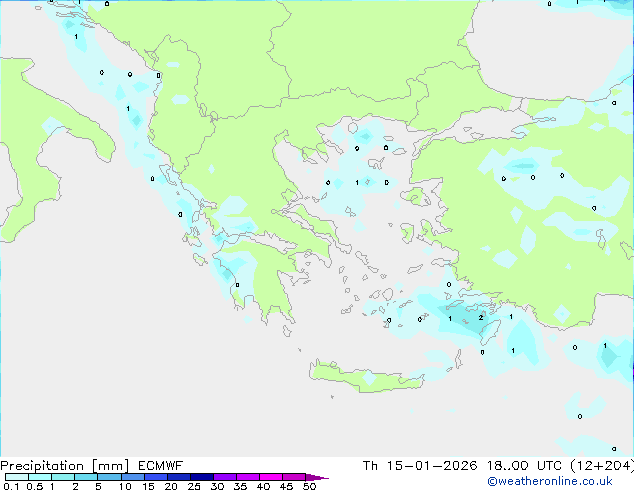Pick the lightest cyan legend swatch above 0.1

pos(17,477)
